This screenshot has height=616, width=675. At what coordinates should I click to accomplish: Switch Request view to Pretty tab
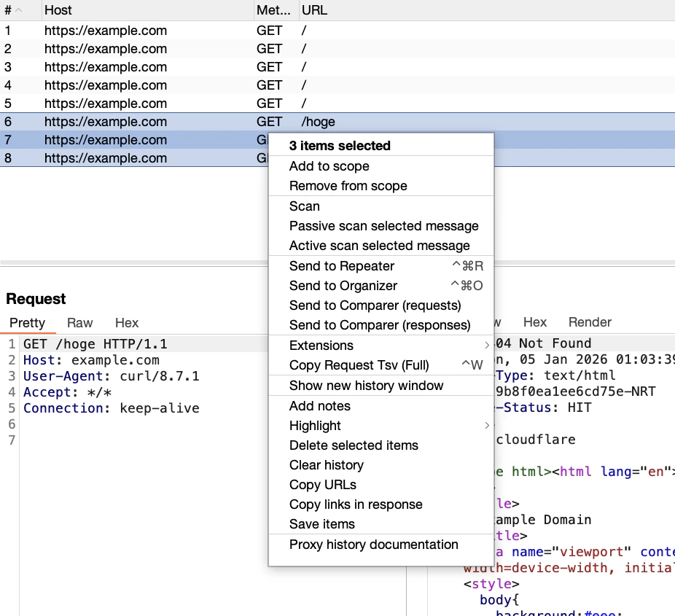coord(28,323)
